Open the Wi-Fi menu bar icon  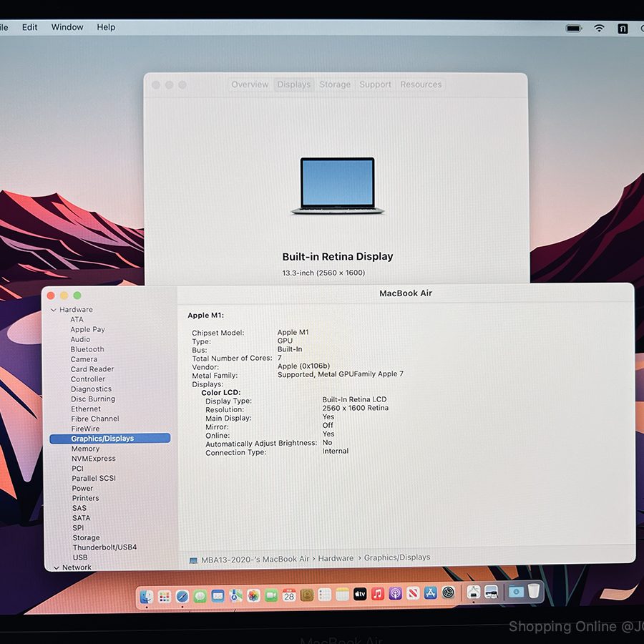pos(599,28)
